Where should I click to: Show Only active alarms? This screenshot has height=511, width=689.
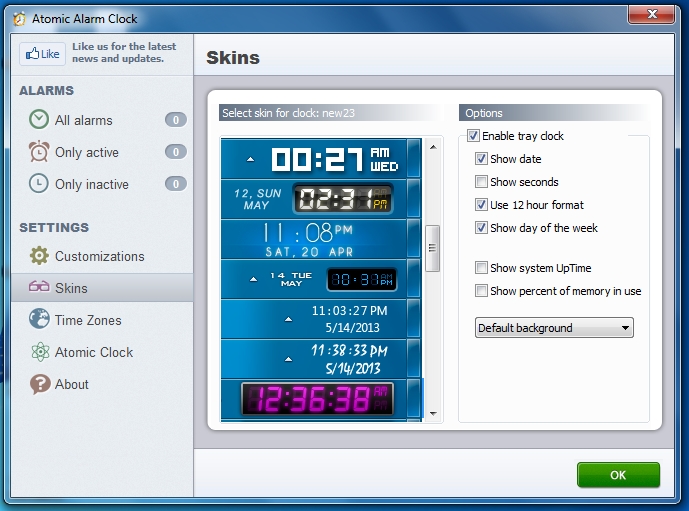(x=102, y=152)
